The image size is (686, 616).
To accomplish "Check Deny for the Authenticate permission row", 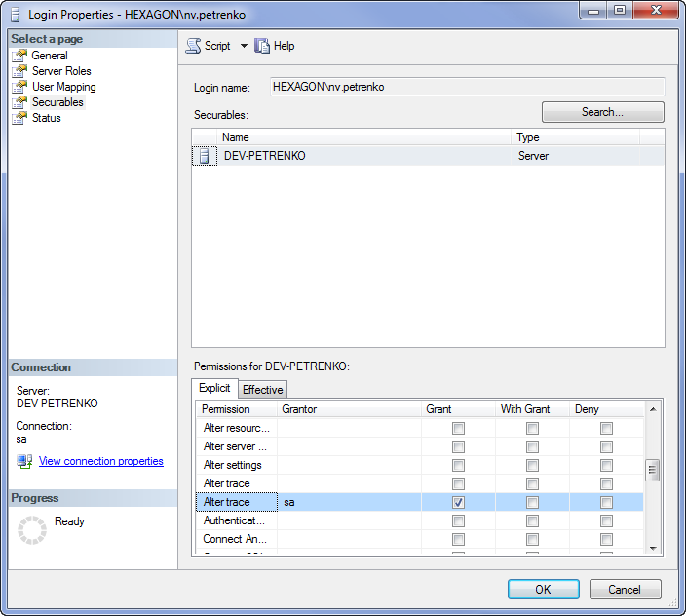I will tap(606, 520).
